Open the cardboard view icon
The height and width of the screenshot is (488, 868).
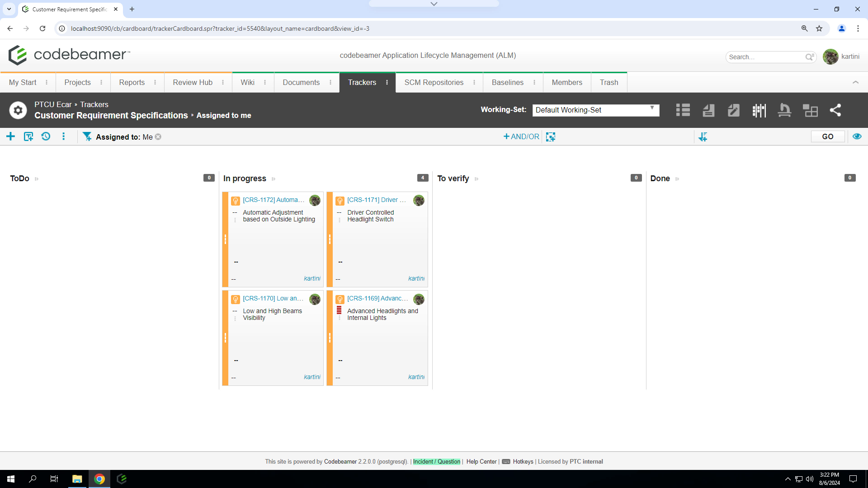pos(759,110)
